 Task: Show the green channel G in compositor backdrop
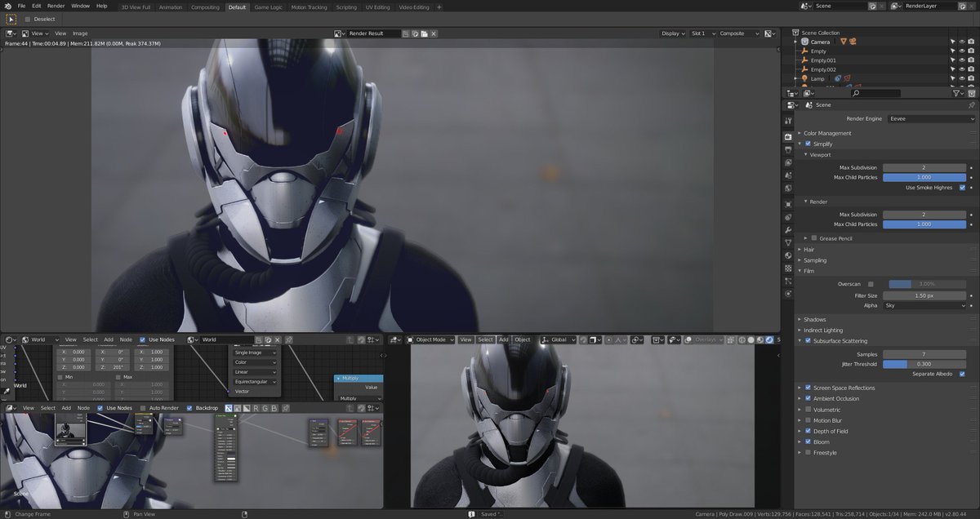(264, 407)
